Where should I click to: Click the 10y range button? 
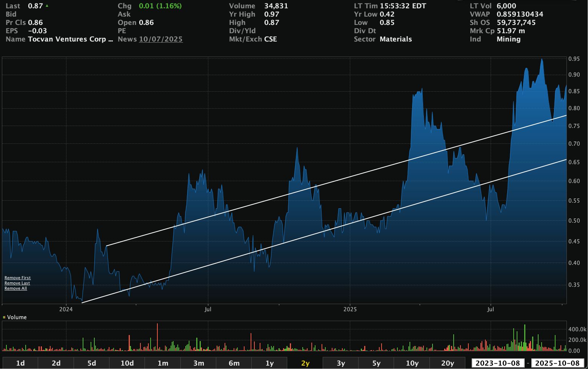(412, 363)
